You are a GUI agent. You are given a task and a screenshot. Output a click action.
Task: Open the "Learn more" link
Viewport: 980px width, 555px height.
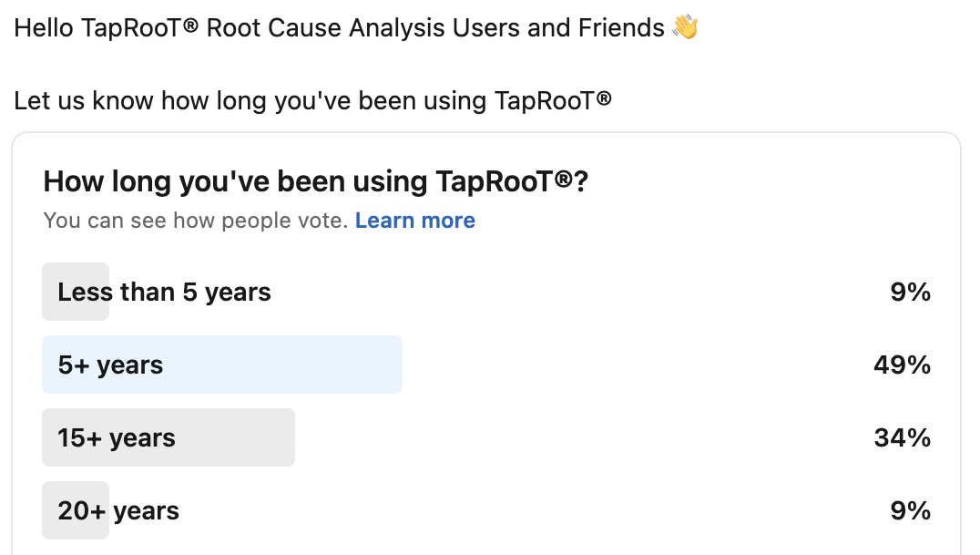click(x=415, y=220)
